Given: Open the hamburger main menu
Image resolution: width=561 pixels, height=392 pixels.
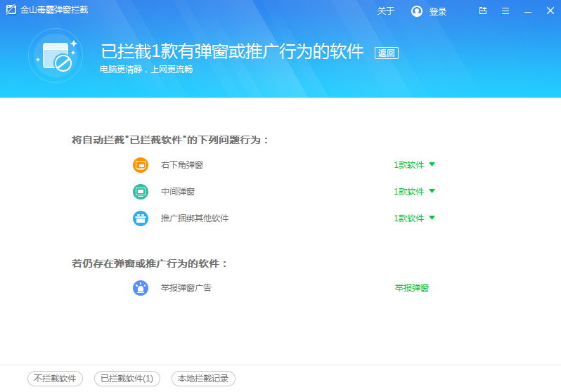Looking at the screenshot, I should (505, 11).
